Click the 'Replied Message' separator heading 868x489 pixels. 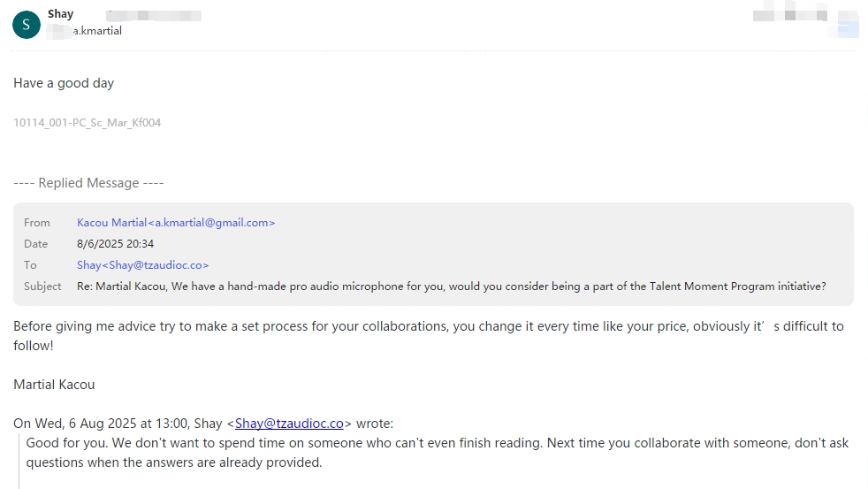tap(88, 183)
